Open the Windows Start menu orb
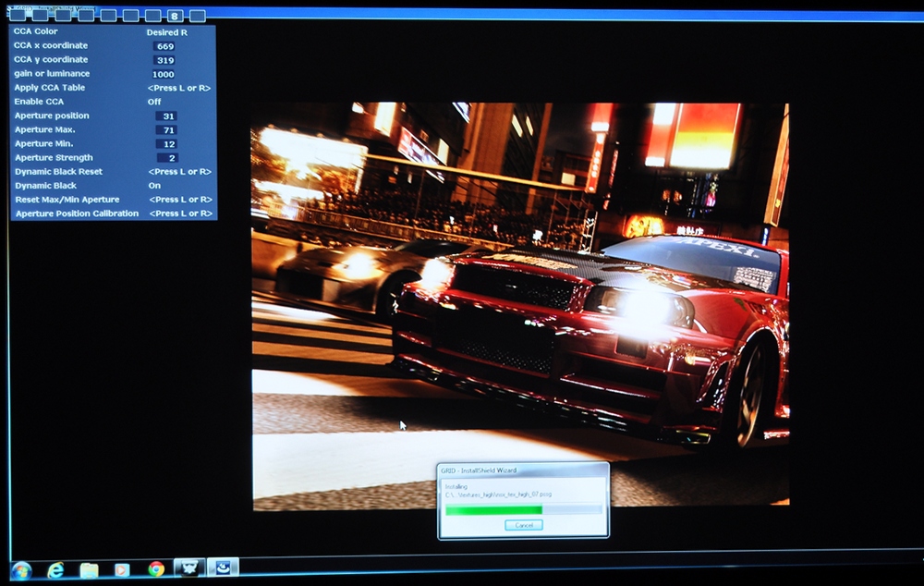Viewport: 924px width, 586px height. 21,570
